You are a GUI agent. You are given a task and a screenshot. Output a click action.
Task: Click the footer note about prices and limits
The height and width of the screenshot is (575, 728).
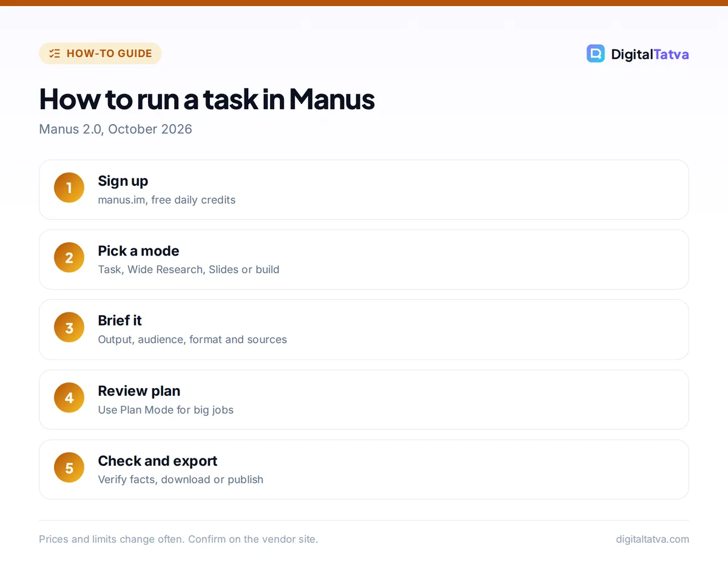pos(178,539)
